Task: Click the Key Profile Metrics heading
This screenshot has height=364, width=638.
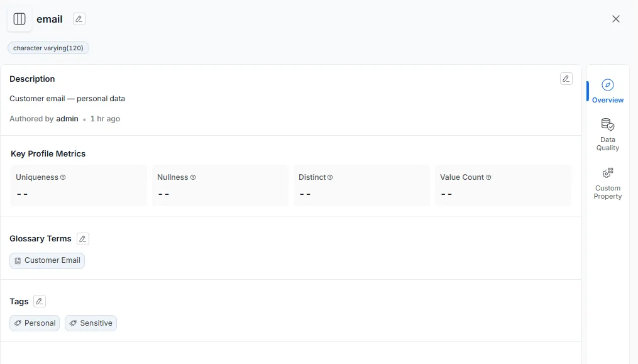Action: click(48, 154)
